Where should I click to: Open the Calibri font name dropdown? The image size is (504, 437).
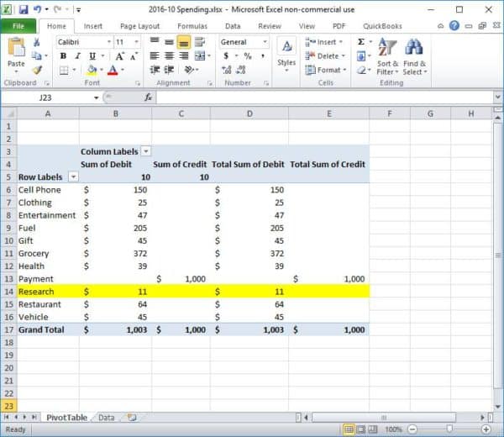tap(109, 42)
